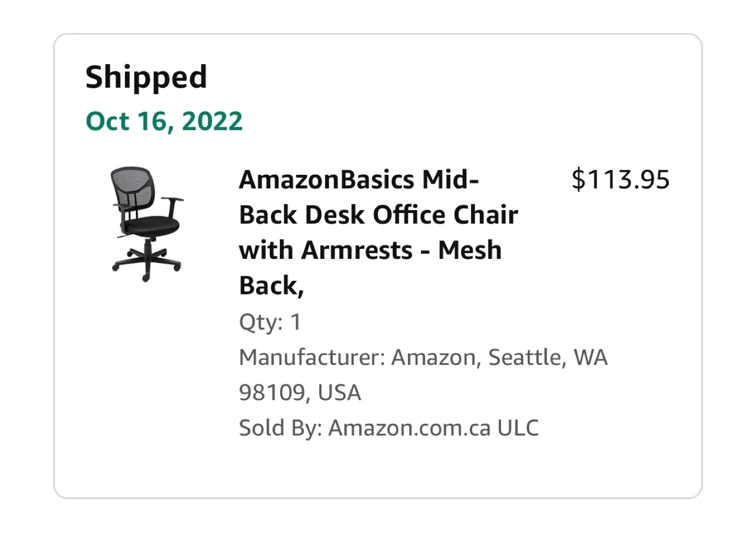The height and width of the screenshot is (535, 756).
Task: Click the "Sold By:" label
Action: point(280,428)
